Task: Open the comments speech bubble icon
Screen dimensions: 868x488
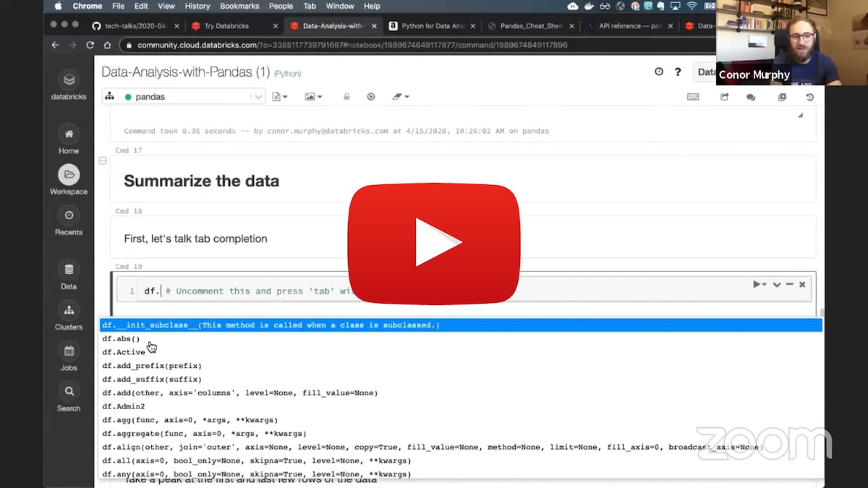Action: [751, 97]
